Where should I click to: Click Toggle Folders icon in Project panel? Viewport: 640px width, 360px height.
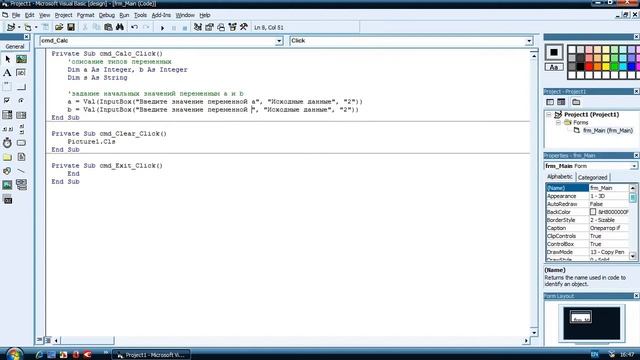coord(576,102)
